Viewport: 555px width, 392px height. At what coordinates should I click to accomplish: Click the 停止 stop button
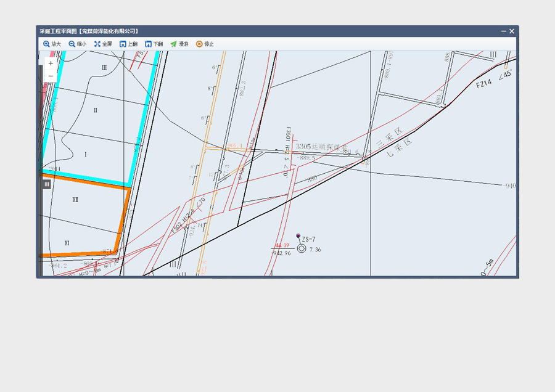tap(205, 44)
